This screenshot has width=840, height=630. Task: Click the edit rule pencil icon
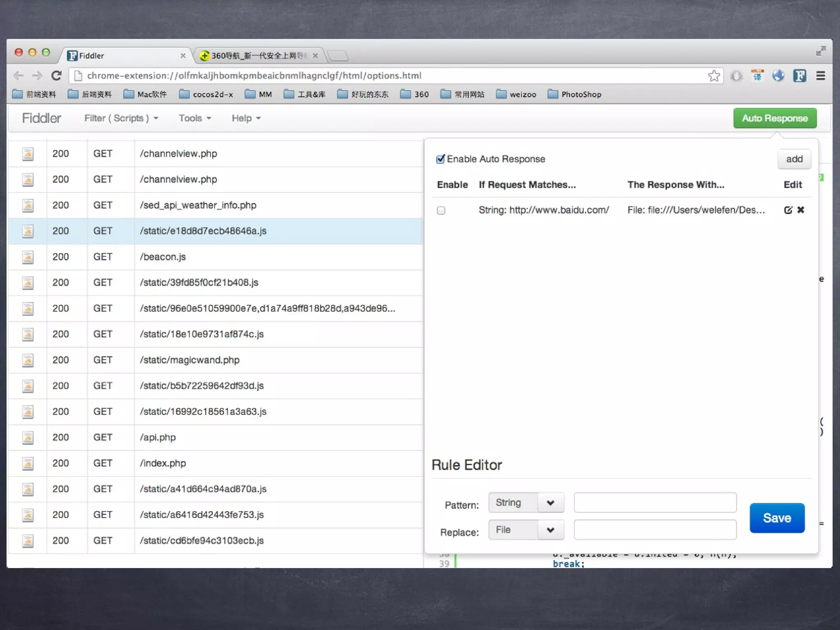coord(787,210)
